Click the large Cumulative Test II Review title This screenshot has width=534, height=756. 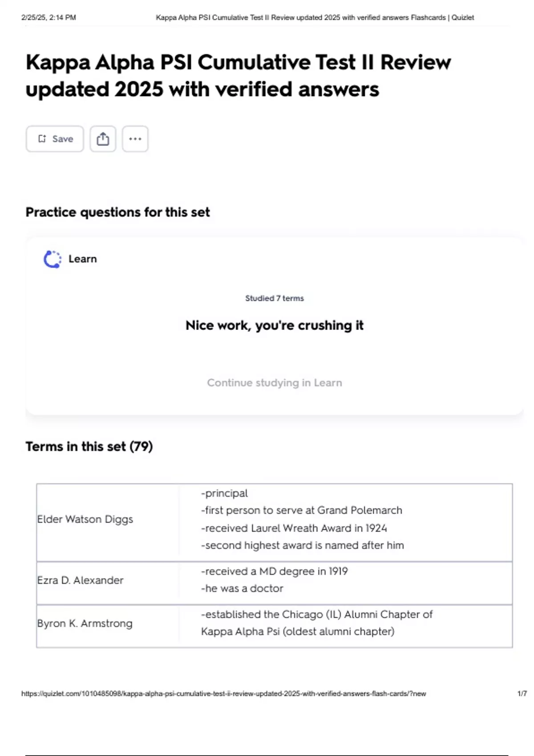[238, 76]
